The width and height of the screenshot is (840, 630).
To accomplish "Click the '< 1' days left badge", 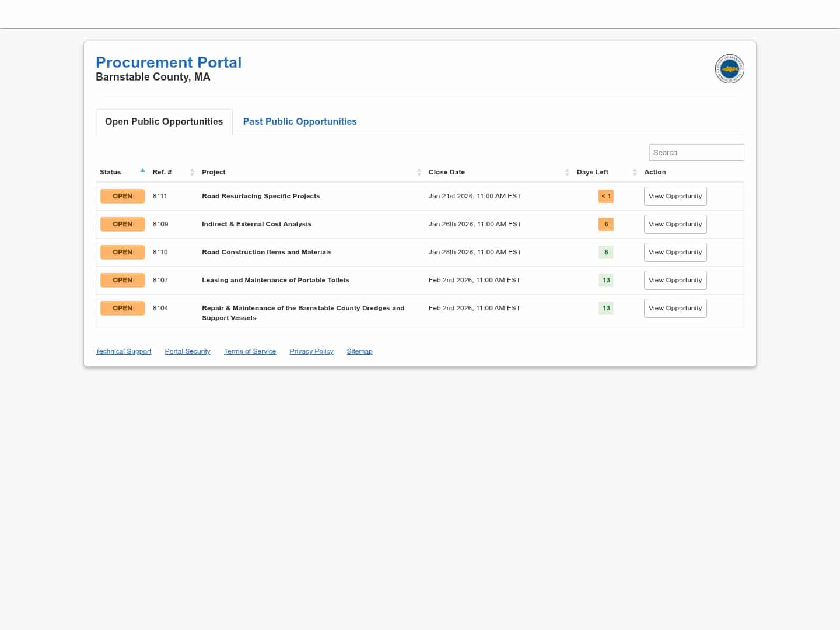I will tap(606, 197).
